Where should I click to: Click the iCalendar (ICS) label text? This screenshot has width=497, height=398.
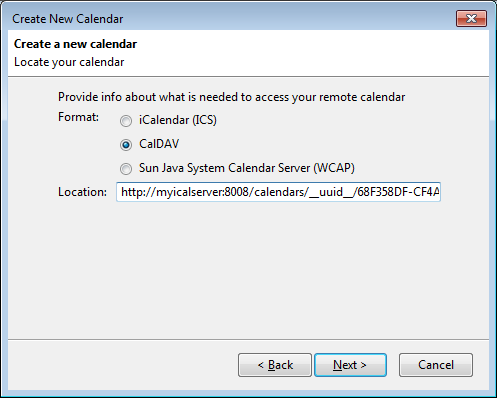coord(178,120)
